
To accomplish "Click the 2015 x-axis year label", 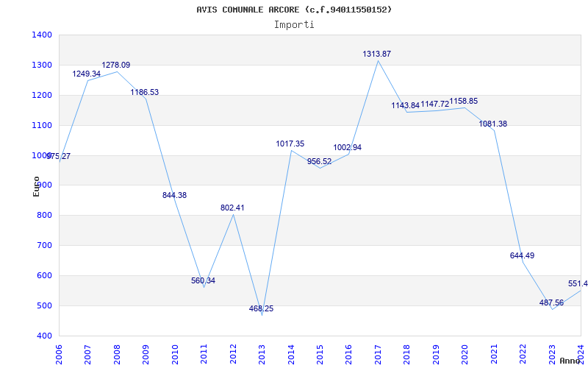I will (320, 355).
